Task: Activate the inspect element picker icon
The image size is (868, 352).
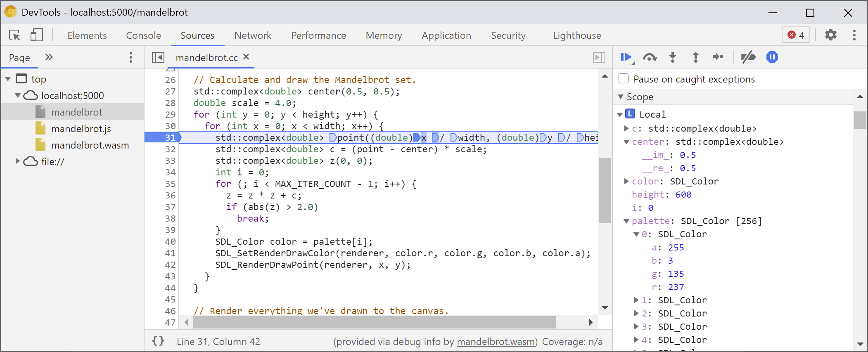Action: (14, 35)
